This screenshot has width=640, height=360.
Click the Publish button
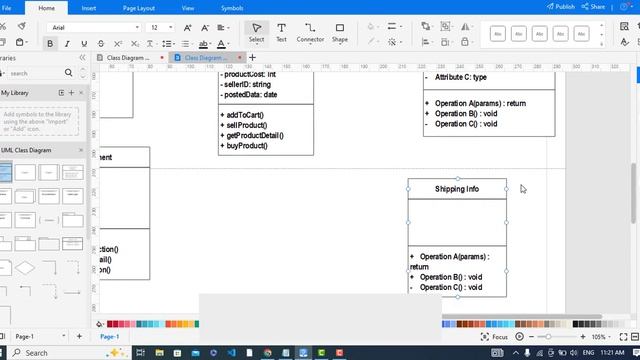coord(561,7)
